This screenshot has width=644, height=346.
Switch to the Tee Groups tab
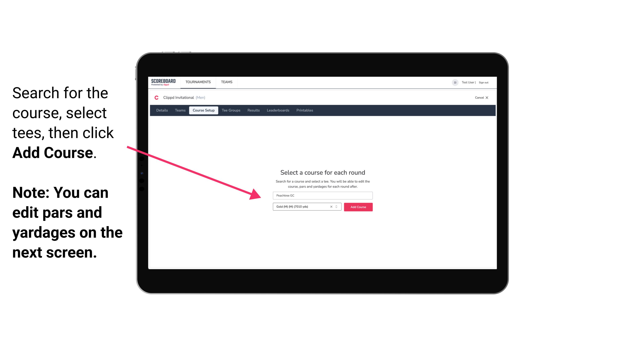point(231,110)
